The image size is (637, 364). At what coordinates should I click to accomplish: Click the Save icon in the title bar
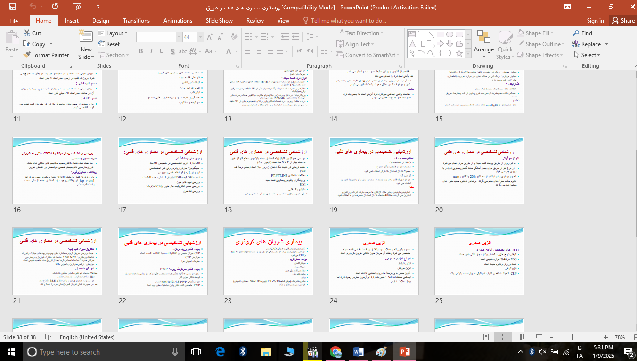tap(12, 7)
